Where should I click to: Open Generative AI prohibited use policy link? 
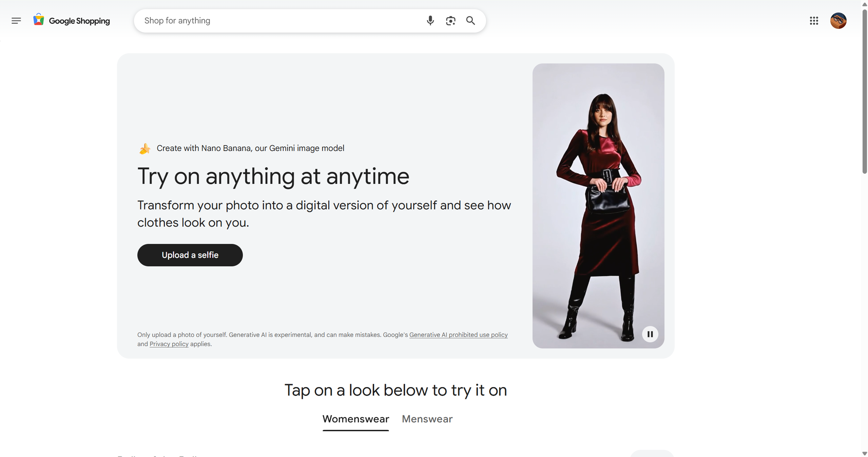coord(458,335)
